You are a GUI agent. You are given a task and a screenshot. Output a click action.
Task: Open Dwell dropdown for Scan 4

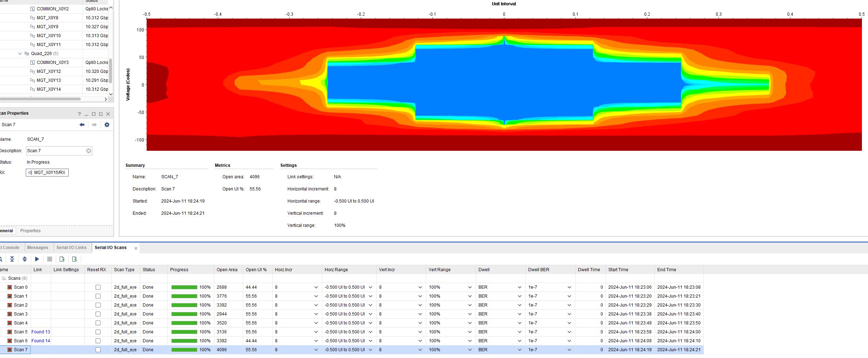click(x=520, y=323)
